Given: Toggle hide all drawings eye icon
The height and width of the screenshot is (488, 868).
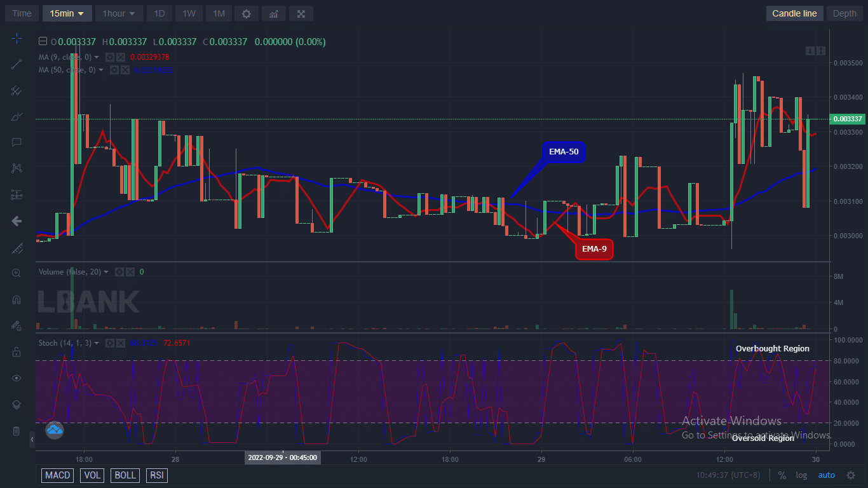Looking at the screenshot, I should pyautogui.click(x=17, y=378).
